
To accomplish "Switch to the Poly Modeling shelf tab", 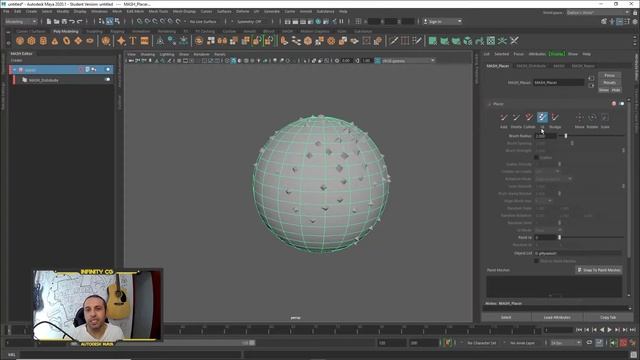I will tap(66, 31).
